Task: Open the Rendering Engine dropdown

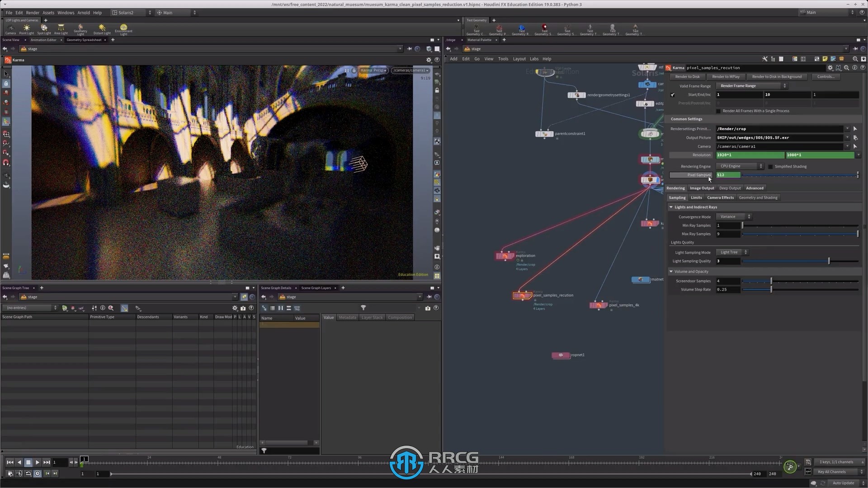Action: click(x=740, y=166)
